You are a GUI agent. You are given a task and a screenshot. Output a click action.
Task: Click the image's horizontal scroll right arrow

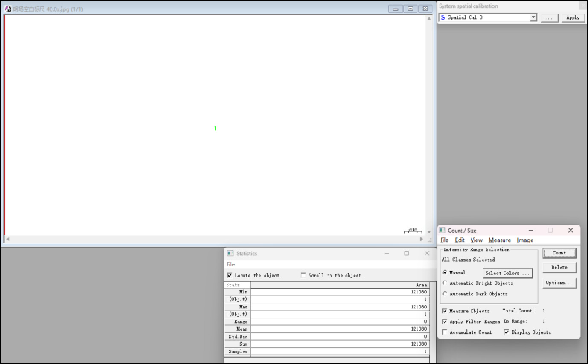[422, 240]
